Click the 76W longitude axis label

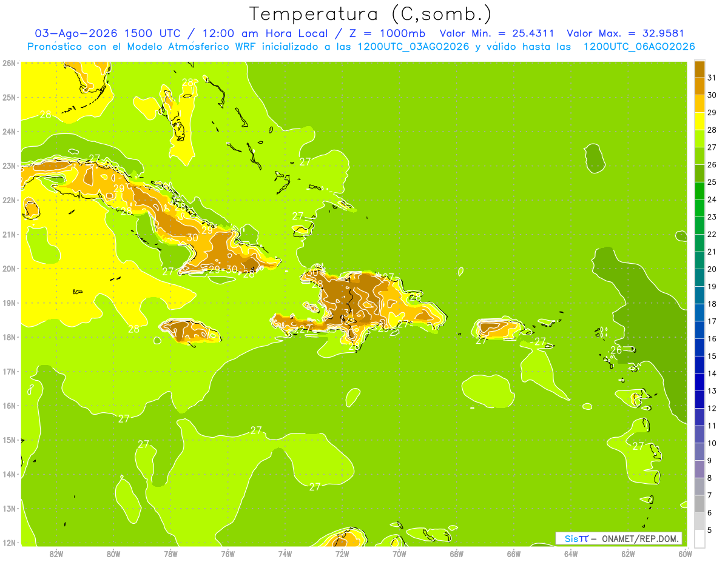tap(228, 554)
